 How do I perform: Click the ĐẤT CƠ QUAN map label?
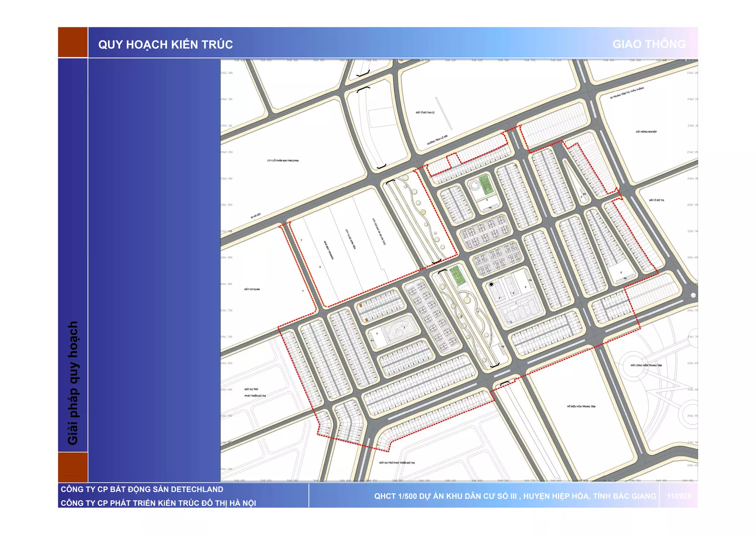point(252,289)
